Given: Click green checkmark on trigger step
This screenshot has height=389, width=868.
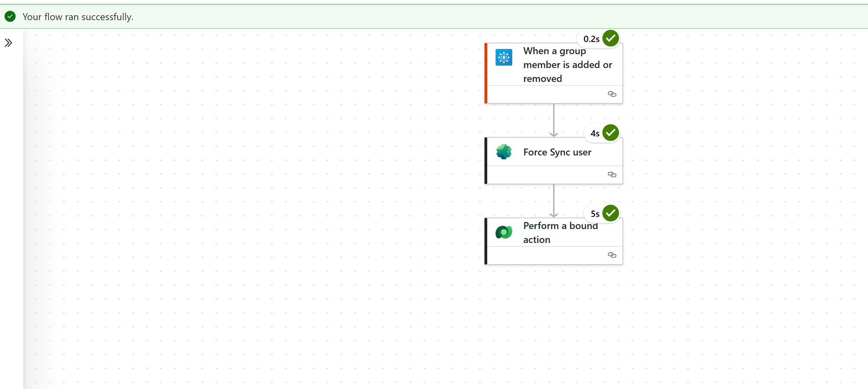Looking at the screenshot, I should tap(610, 38).
